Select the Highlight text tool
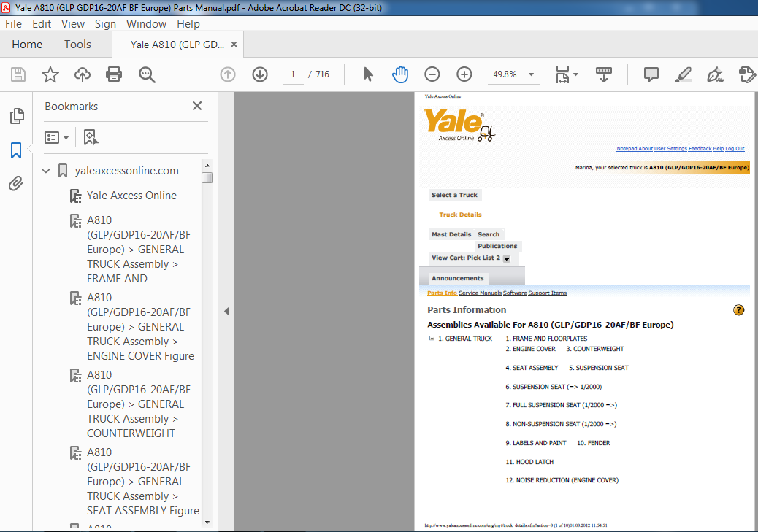The image size is (758, 532). [x=684, y=74]
